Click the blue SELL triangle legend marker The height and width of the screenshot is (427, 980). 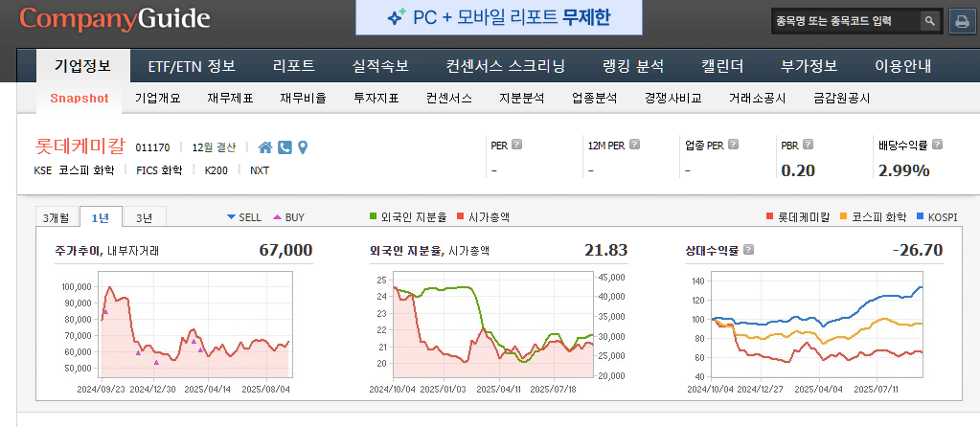pos(231,217)
